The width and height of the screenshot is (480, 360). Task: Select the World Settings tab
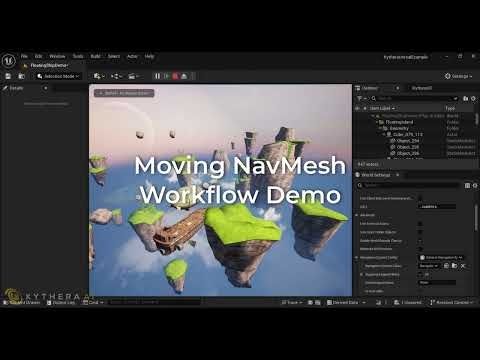point(373,175)
